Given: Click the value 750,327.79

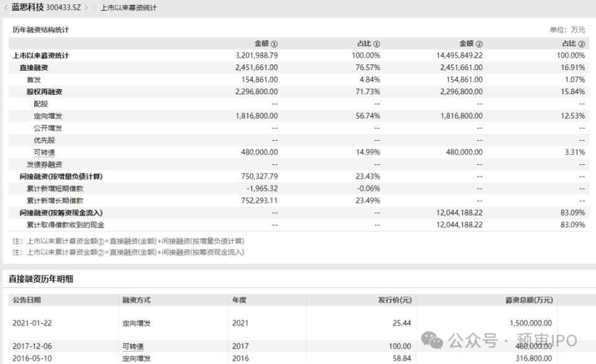Looking at the screenshot, I should coord(260,177).
